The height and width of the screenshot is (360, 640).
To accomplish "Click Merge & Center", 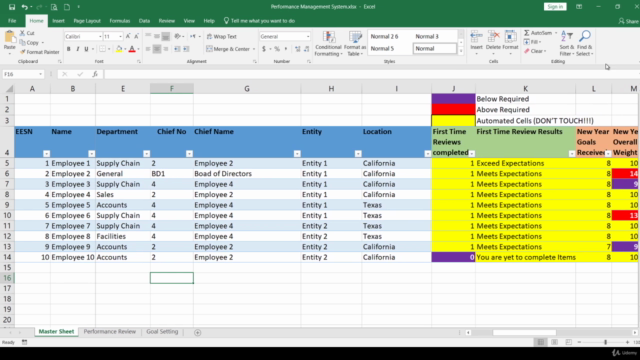I will coord(228,49).
